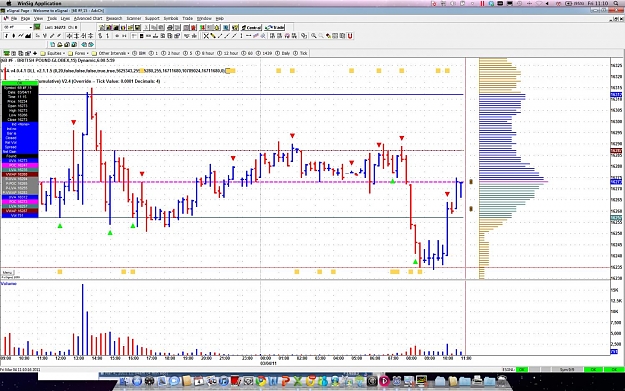Choose the line chart type icon
625x391 pixels.
21,36
